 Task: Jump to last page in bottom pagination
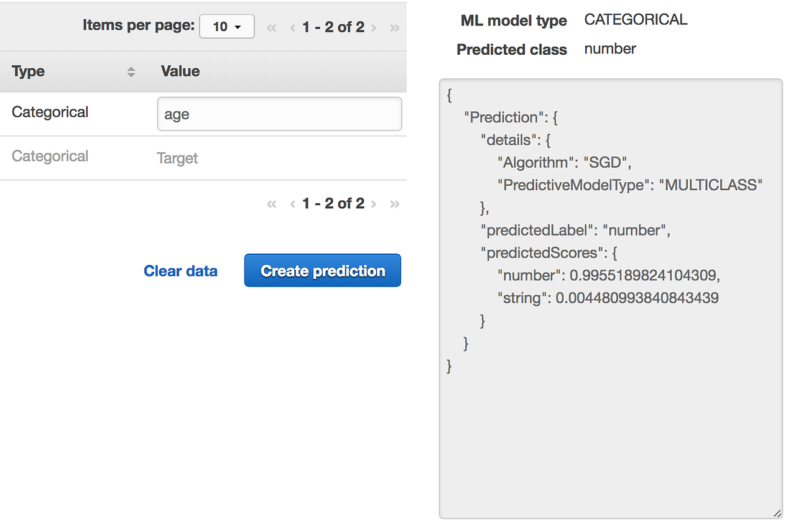tap(394, 204)
